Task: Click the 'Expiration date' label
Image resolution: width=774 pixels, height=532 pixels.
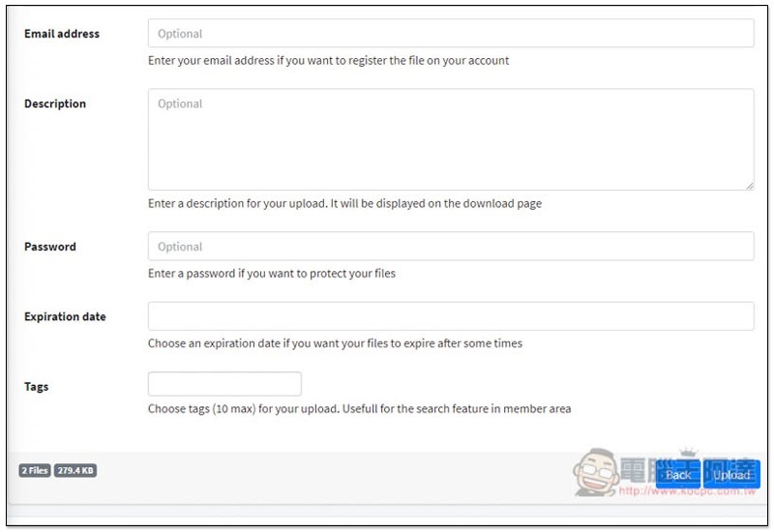Action: 65,316
